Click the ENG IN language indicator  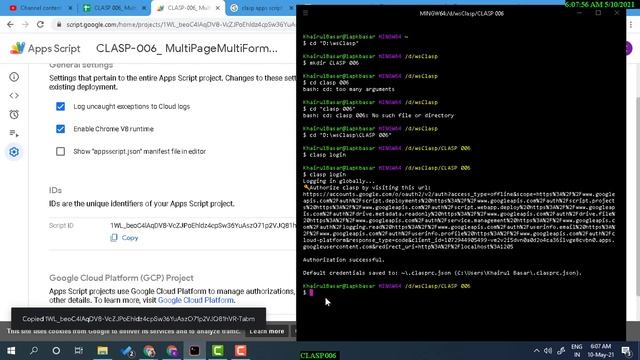point(577,351)
